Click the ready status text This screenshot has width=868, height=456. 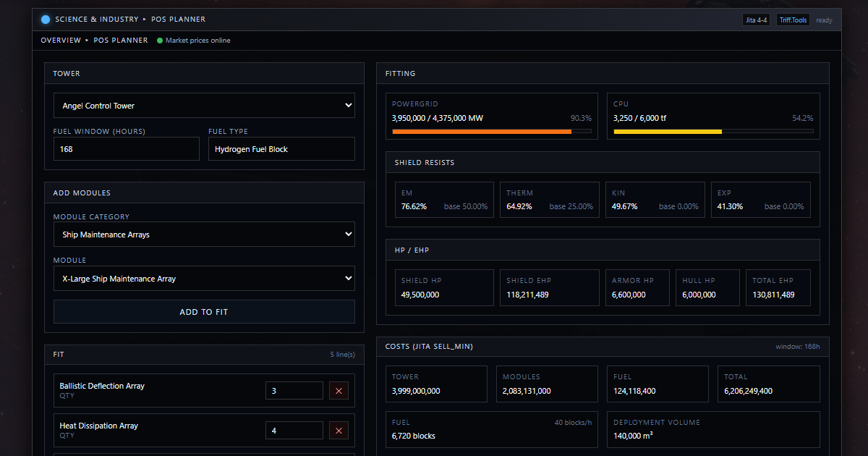click(x=824, y=20)
